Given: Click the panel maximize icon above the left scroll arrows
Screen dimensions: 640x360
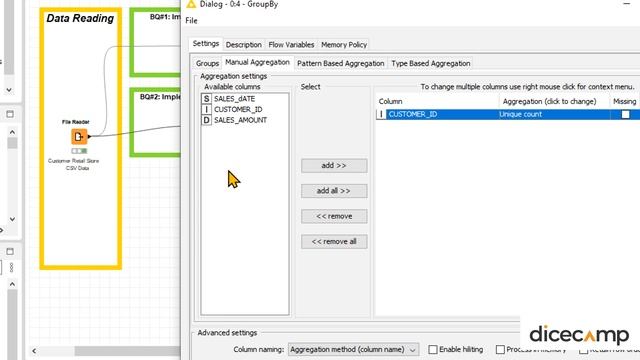Looking at the screenshot, I should coord(10,114).
